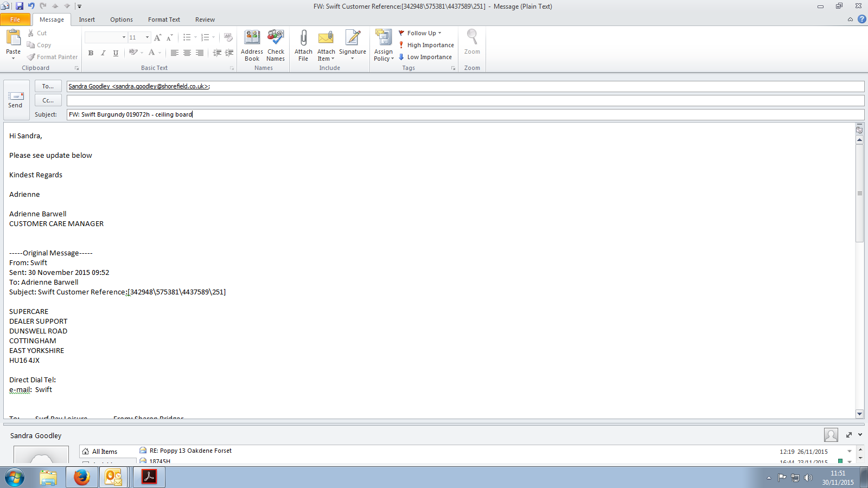The width and height of the screenshot is (868, 488).
Task: Click into the Cc address field
Action: [x=465, y=100]
